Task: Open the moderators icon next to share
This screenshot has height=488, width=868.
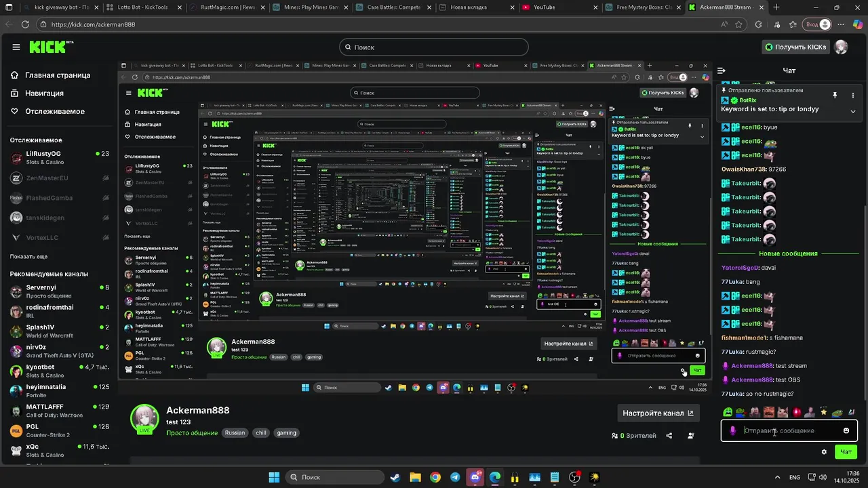Action: 691,436
